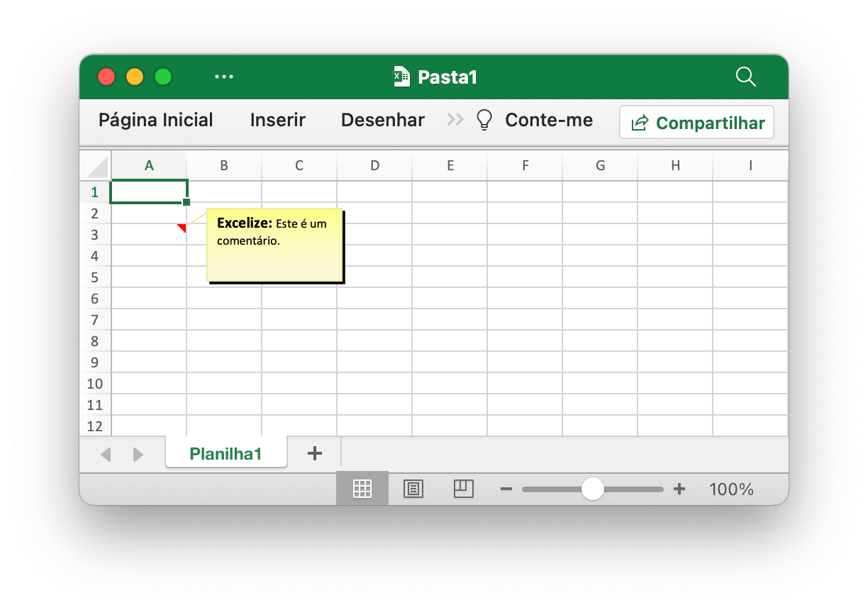The image size is (868, 610).
Task: Select row 11 header
Action: [95, 404]
